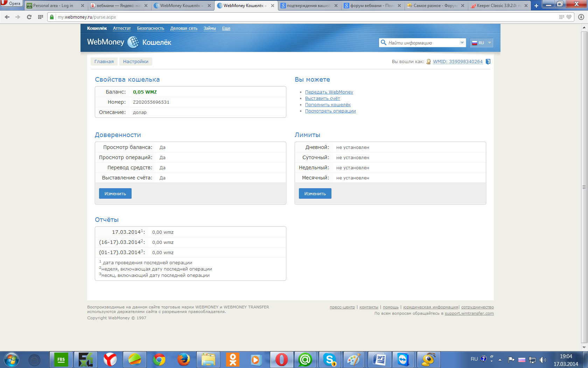The width and height of the screenshot is (588, 368).
Task: Open WebMoney Keeper ant icon in taskbar
Action: (428, 360)
